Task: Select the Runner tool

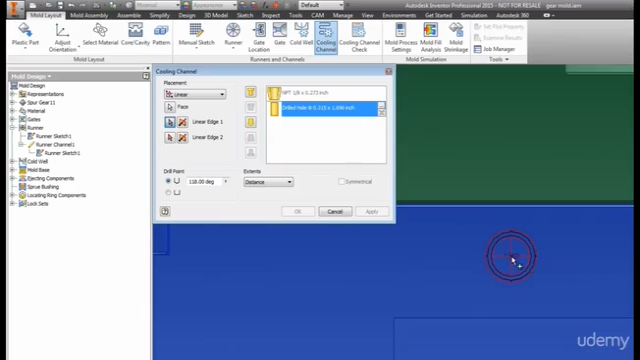Action: coord(233,36)
